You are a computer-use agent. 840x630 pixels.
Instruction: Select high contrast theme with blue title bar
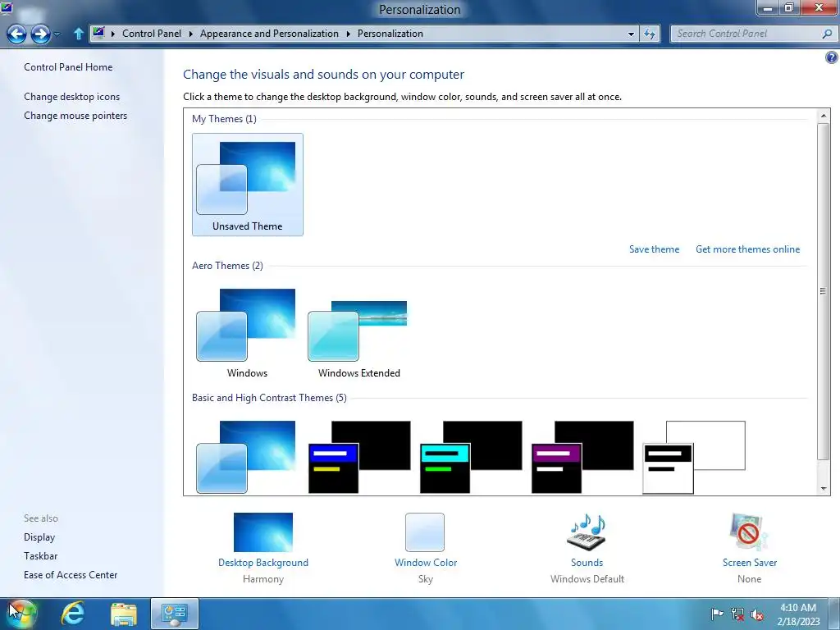[x=359, y=457]
